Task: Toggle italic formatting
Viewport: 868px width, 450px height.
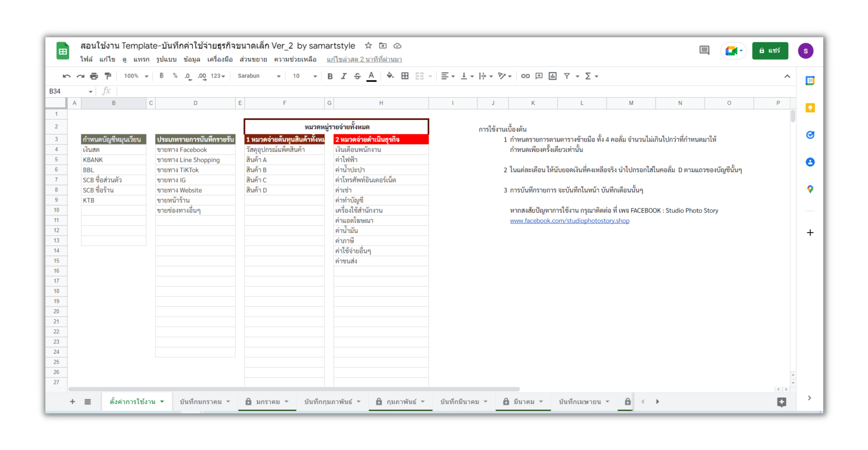Action: [x=344, y=76]
